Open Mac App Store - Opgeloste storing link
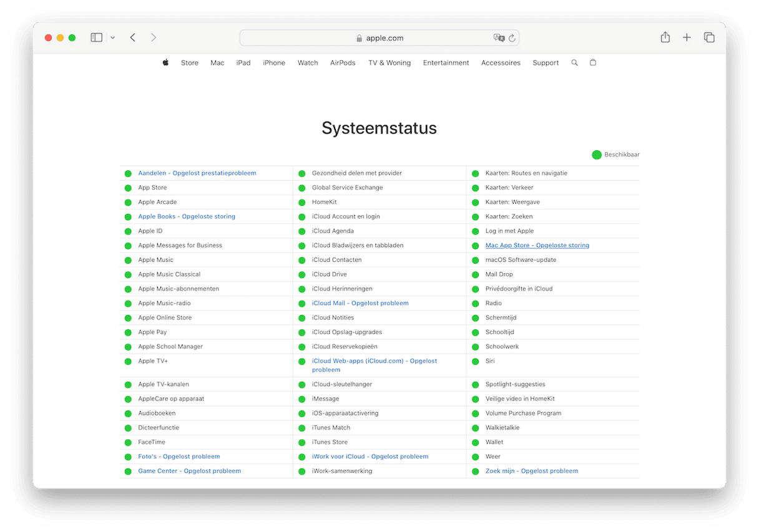759x532 pixels. pos(537,246)
